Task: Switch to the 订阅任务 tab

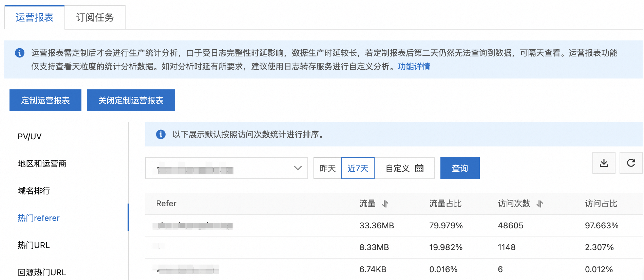Action: point(95,18)
